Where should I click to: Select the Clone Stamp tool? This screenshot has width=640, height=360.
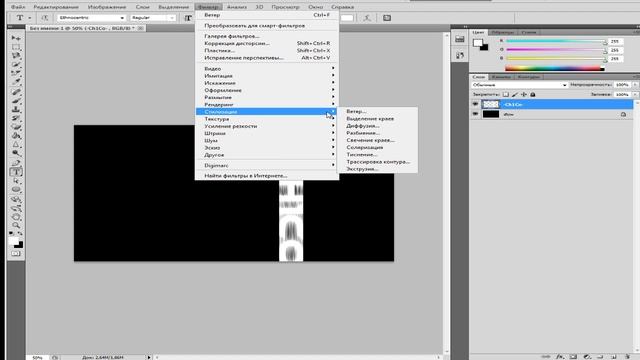16,109
